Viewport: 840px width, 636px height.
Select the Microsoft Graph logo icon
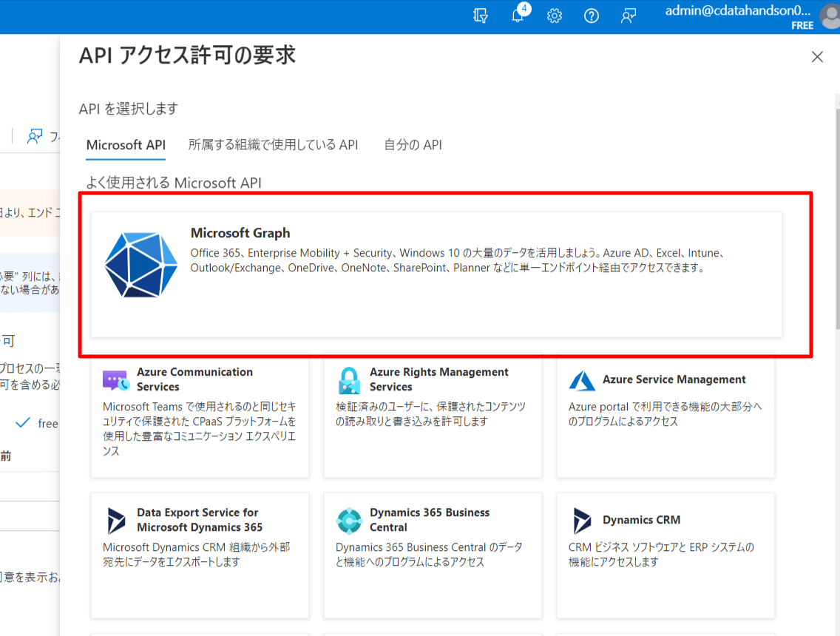pyautogui.click(x=141, y=264)
